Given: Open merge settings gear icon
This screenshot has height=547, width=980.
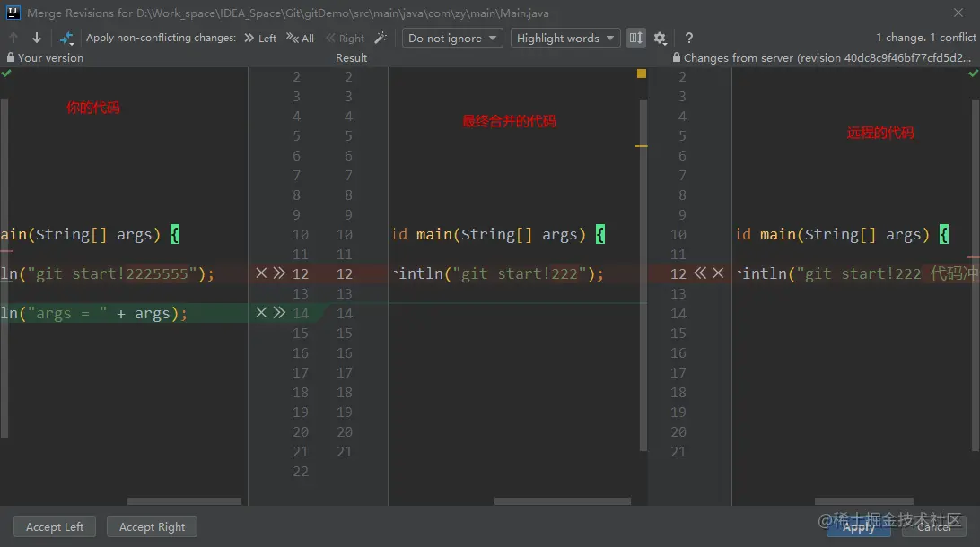Looking at the screenshot, I should [x=660, y=38].
